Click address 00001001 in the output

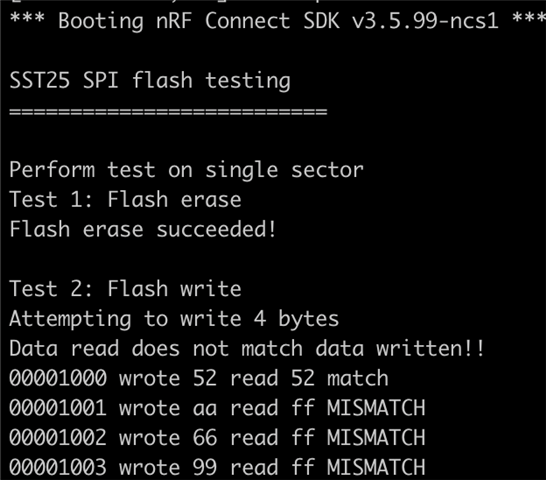[x=58, y=408]
